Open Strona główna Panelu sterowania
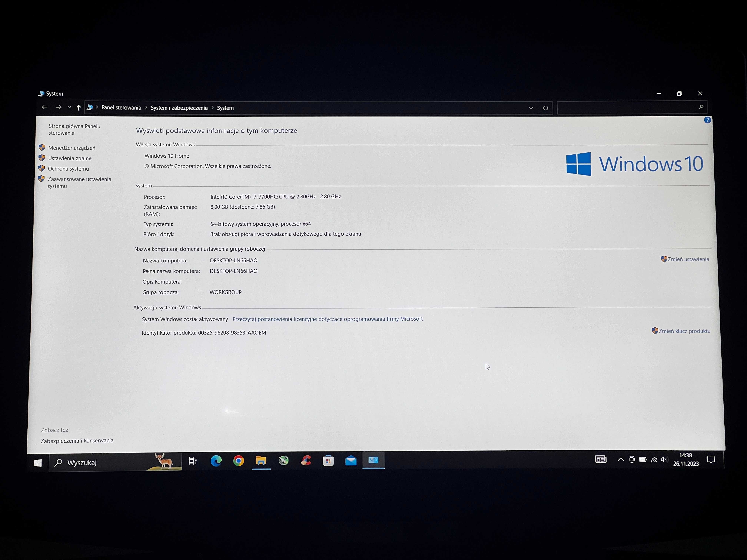The height and width of the screenshot is (560, 747). pyautogui.click(x=74, y=129)
